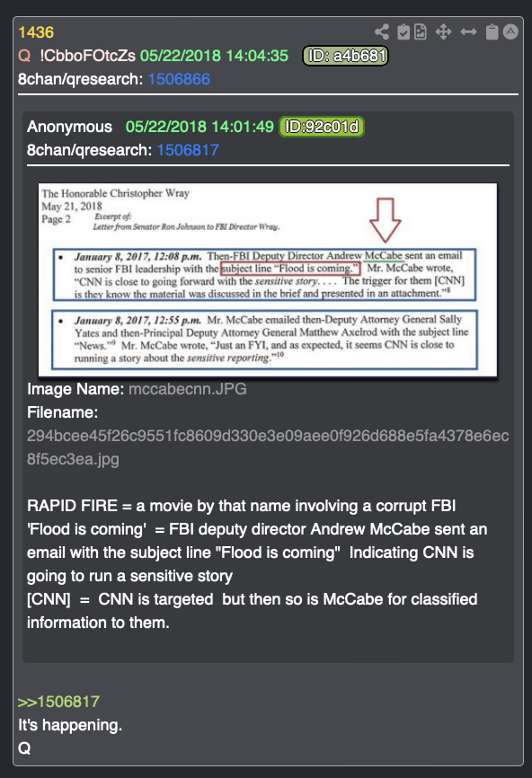The height and width of the screenshot is (778, 532).
Task: Click the clipboard checkmark icon
Action: [x=403, y=32]
